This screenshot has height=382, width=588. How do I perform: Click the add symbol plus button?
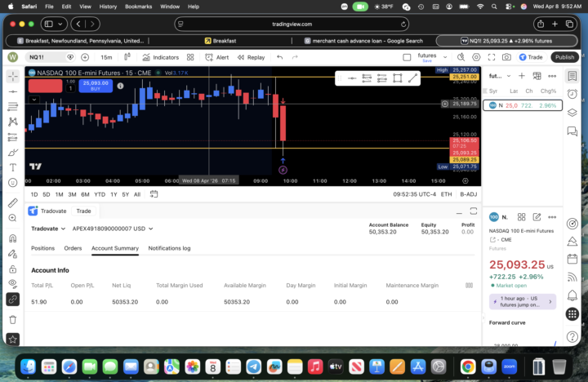pyautogui.click(x=85, y=57)
